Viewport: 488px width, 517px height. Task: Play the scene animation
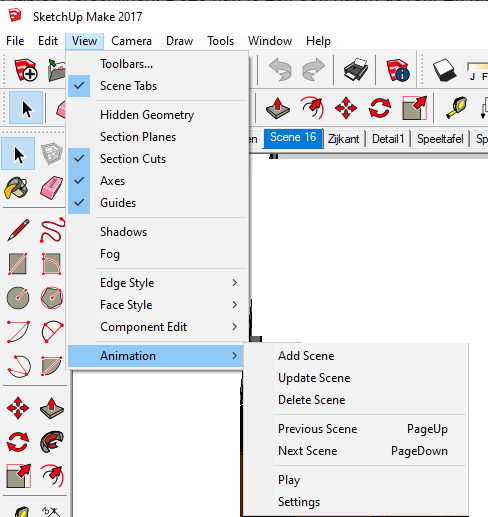[356, 480]
